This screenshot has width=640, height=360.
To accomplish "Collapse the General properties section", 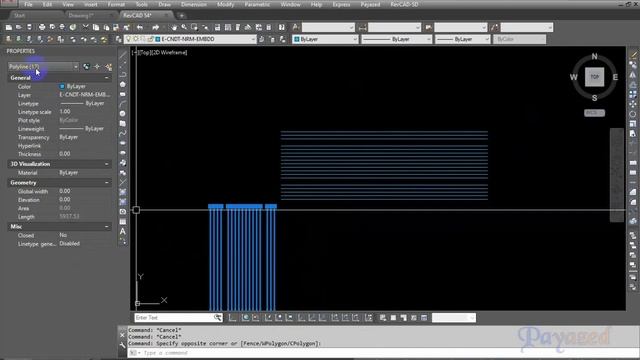I will (x=107, y=78).
